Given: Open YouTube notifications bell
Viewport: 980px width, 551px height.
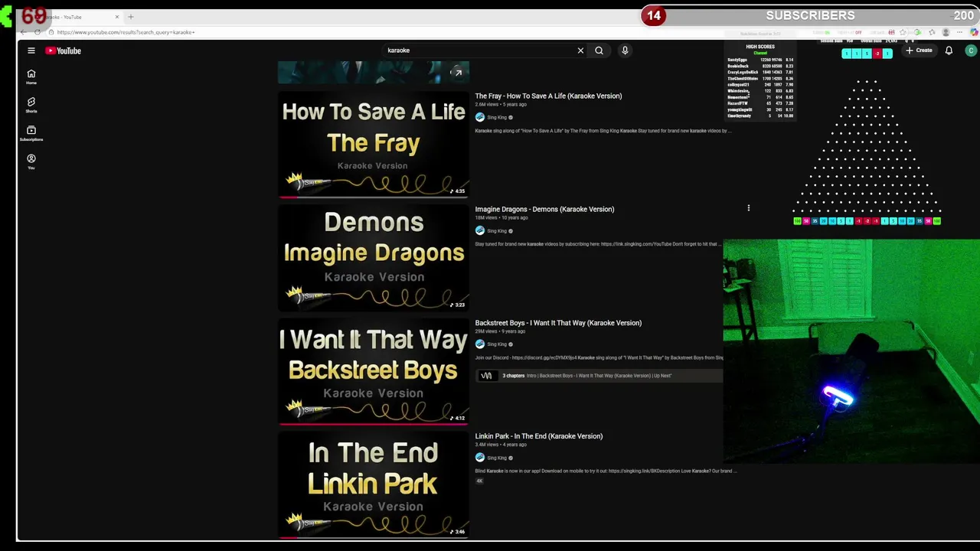Looking at the screenshot, I should click(949, 51).
